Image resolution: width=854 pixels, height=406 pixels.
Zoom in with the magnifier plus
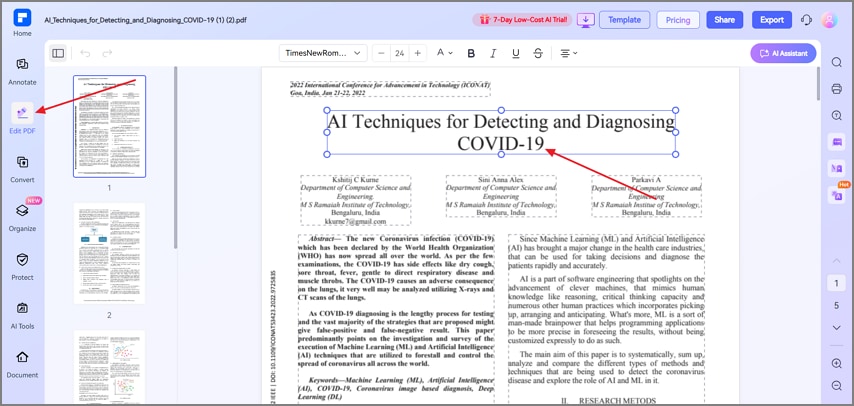837,363
